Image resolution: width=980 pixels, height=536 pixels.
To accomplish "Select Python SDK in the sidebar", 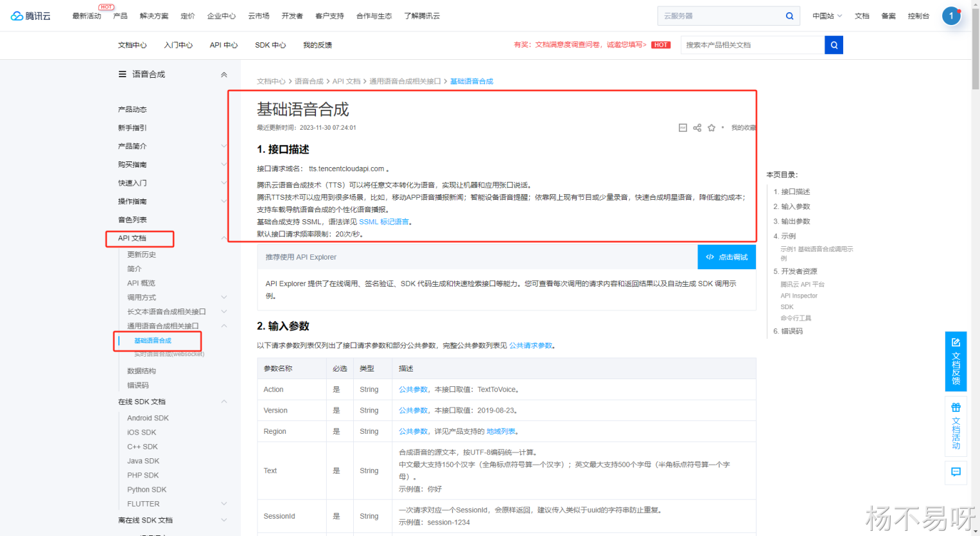I will tap(146, 490).
